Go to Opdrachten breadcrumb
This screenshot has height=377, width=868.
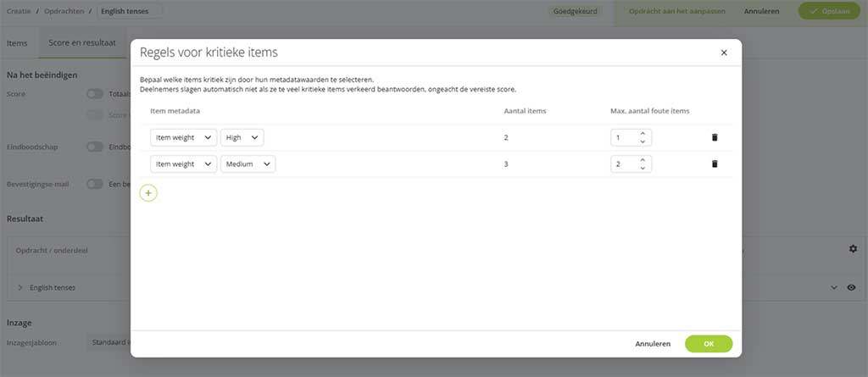click(64, 11)
